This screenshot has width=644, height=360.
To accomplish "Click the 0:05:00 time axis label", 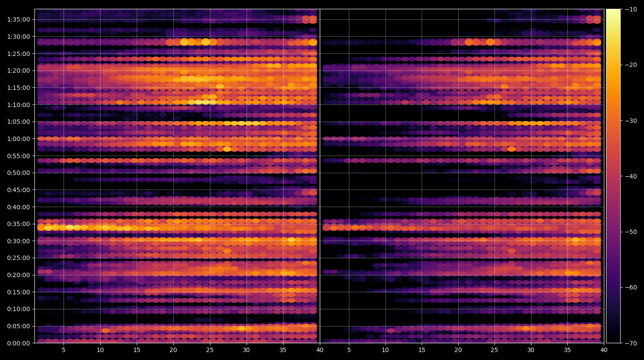I will coord(19,326).
